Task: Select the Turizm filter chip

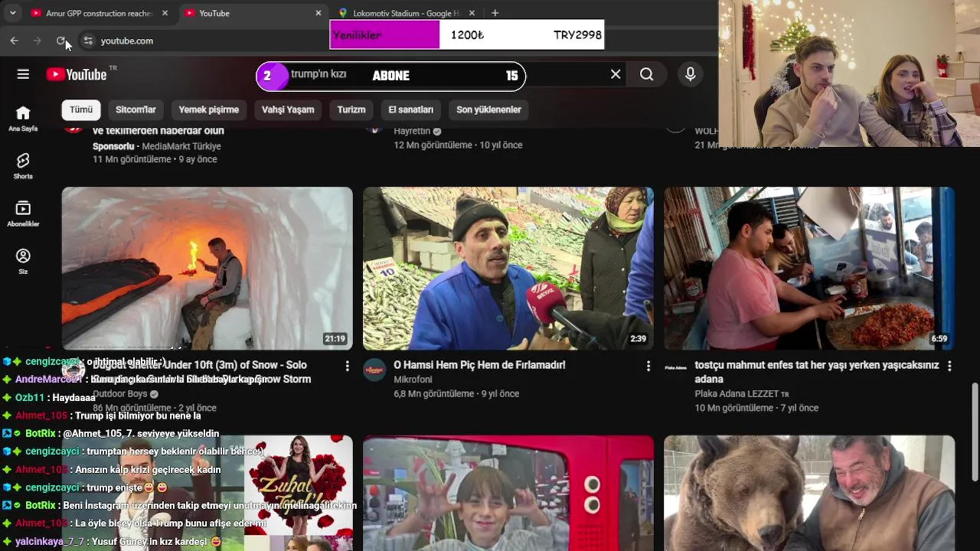Action: point(351,109)
